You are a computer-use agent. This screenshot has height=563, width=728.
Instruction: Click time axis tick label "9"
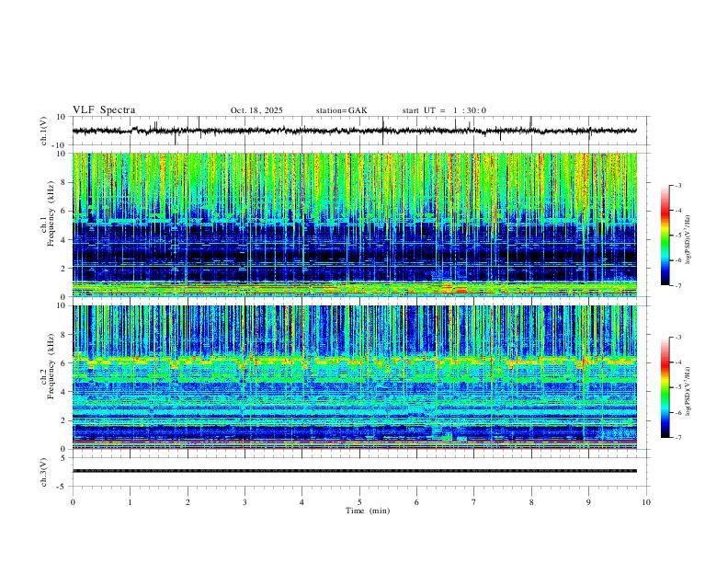point(588,502)
